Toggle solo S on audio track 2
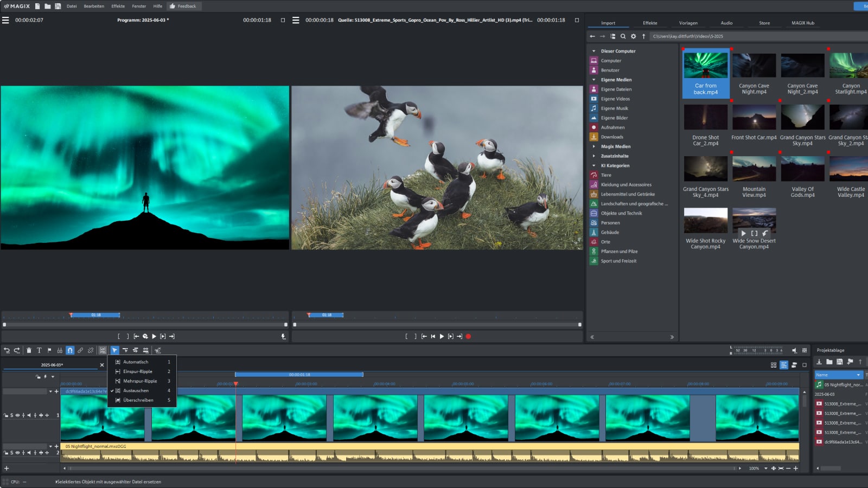Screen dimensions: 868x488 point(11,453)
